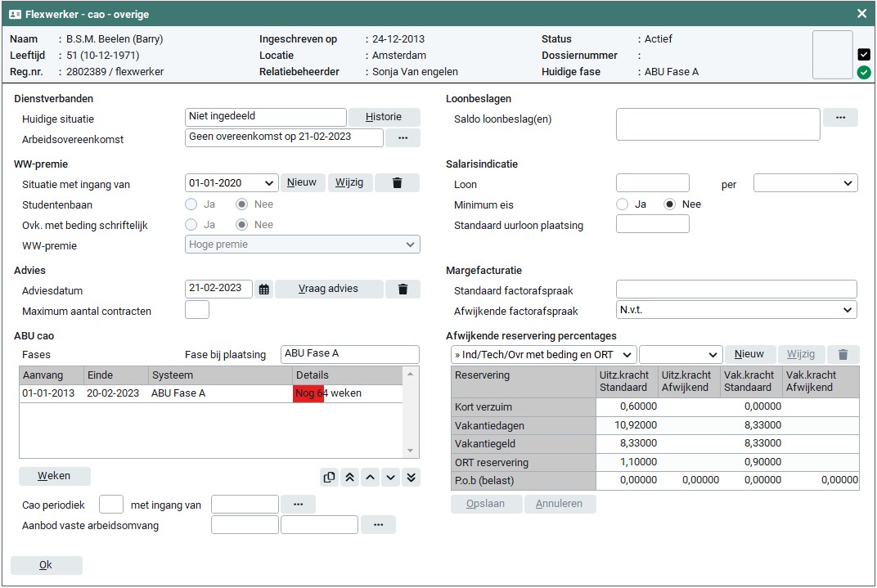This screenshot has height=588, width=877.
Task: Click trash icon next to WW-premie Wijzig
Action: tap(397, 183)
